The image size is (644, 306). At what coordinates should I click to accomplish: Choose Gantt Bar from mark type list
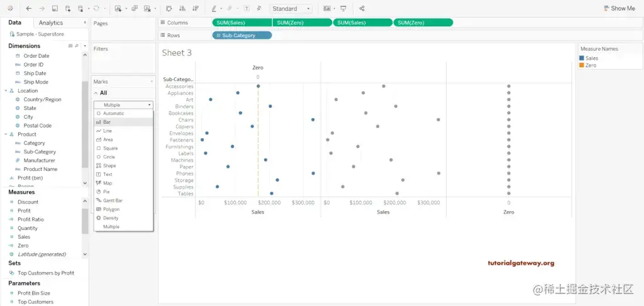123,200
